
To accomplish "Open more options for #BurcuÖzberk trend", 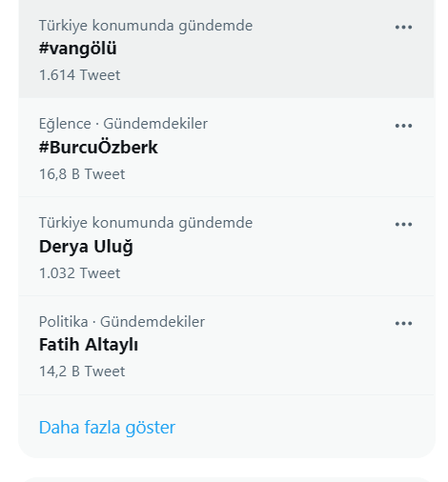I will [403, 126].
